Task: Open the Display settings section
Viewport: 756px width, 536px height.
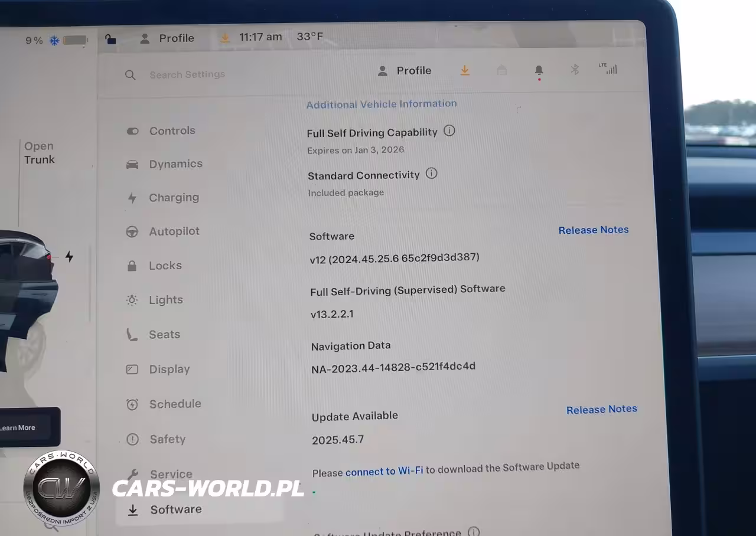Action: [169, 370]
